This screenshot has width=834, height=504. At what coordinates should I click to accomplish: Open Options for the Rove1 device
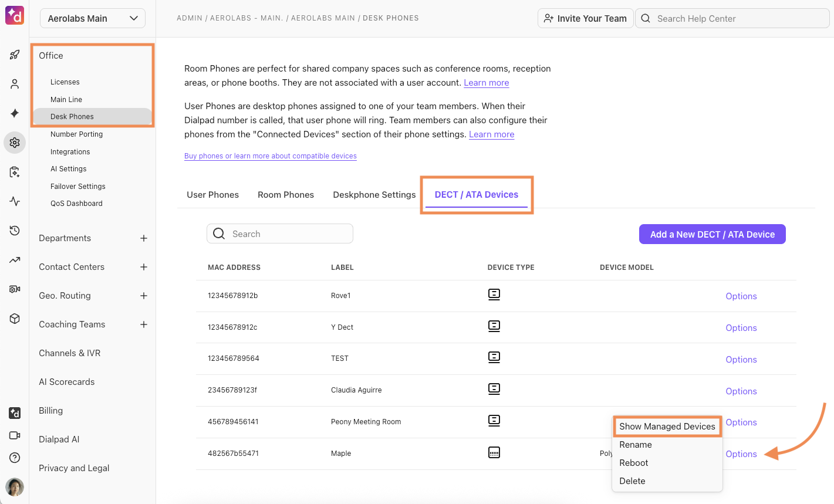tap(741, 296)
